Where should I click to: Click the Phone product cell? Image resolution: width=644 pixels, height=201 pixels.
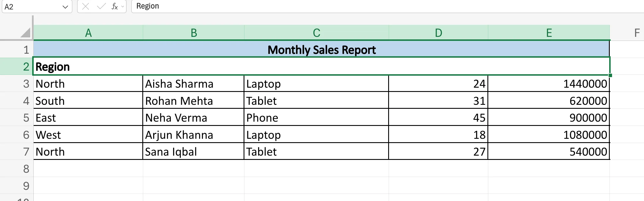point(316,118)
